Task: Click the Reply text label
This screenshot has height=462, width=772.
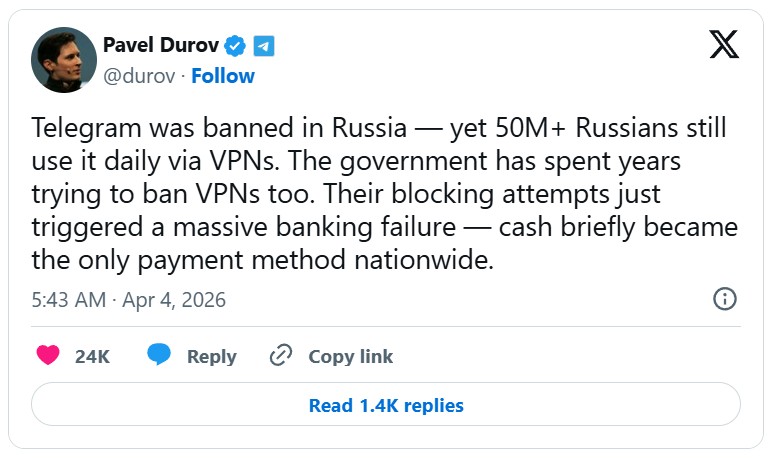Action: tap(211, 357)
